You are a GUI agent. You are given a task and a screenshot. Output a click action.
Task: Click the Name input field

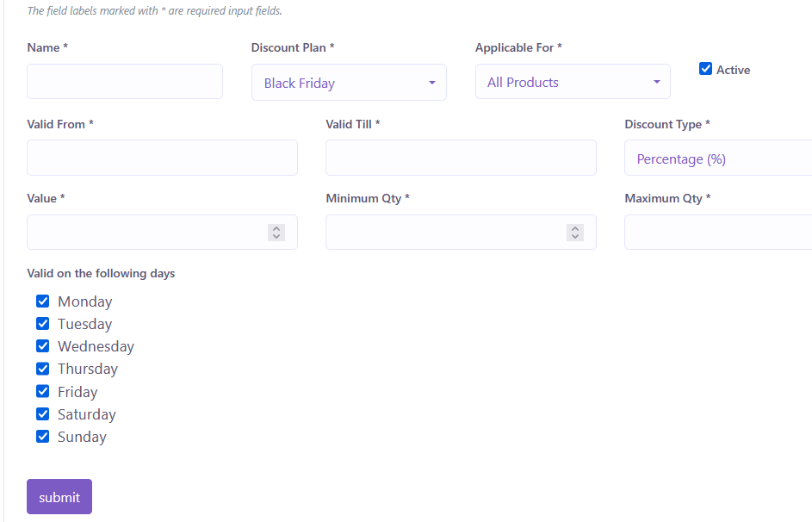[125, 82]
